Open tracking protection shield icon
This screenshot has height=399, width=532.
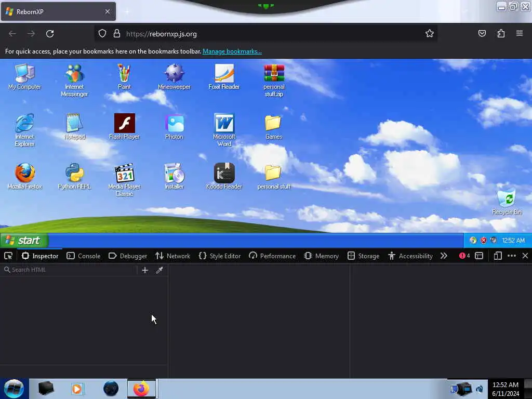click(x=102, y=34)
